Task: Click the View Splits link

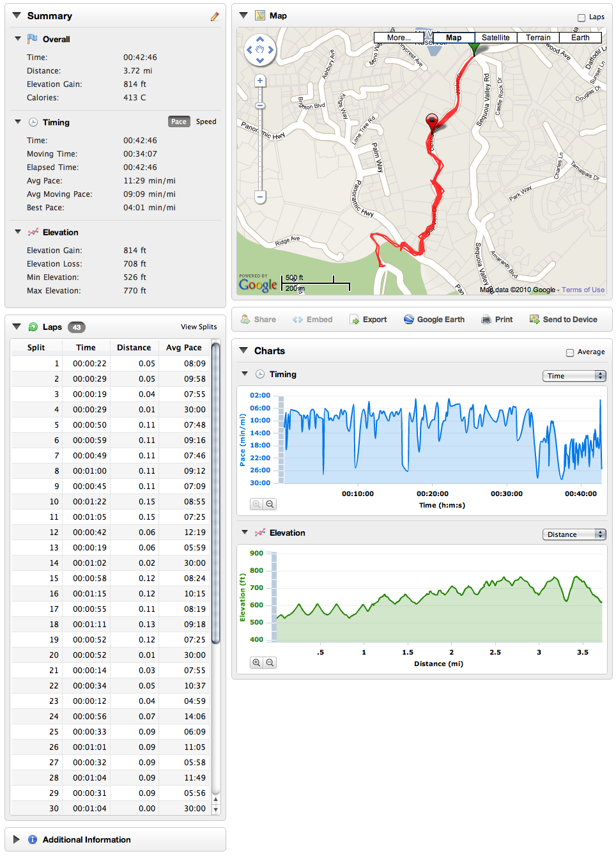Action: (199, 327)
